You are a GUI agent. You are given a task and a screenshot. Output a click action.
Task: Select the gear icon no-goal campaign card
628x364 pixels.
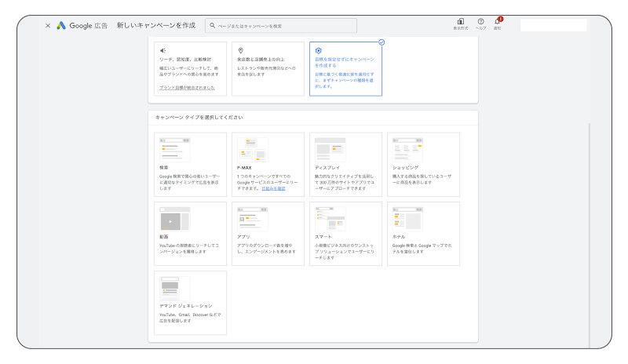point(345,69)
